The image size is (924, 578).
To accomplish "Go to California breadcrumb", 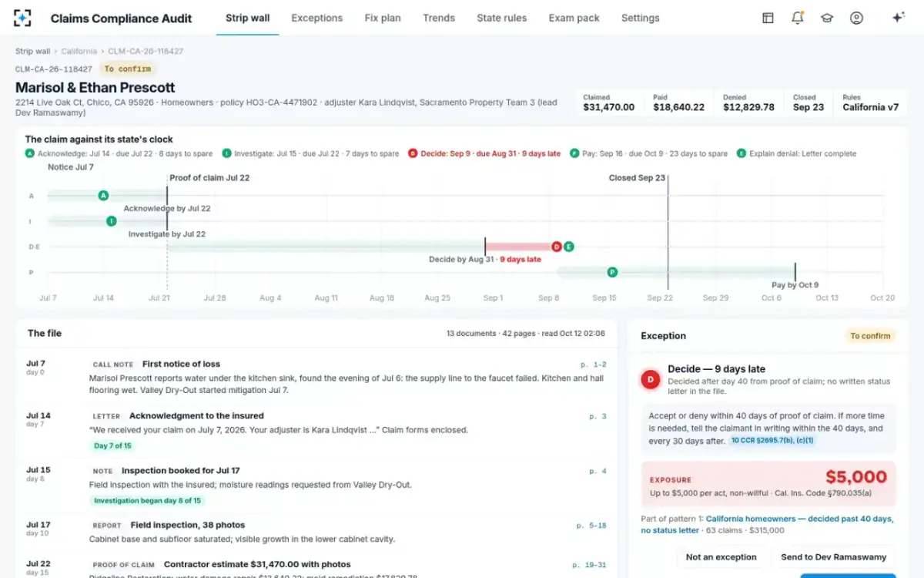I will point(79,52).
